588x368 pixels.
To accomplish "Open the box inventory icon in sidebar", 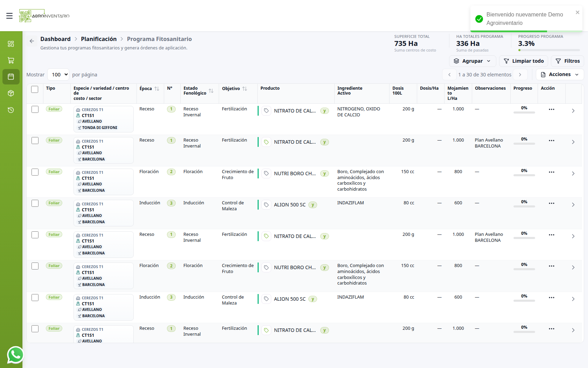I will (x=11, y=93).
